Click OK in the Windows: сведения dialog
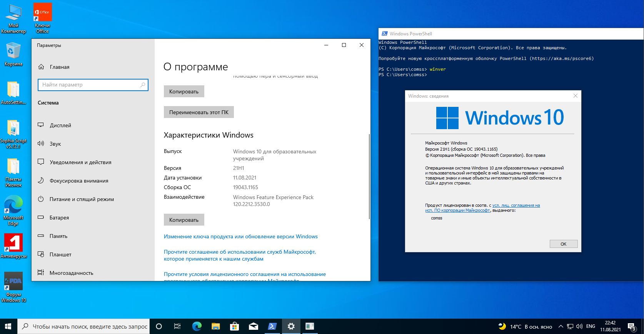644x334 pixels. (564, 244)
